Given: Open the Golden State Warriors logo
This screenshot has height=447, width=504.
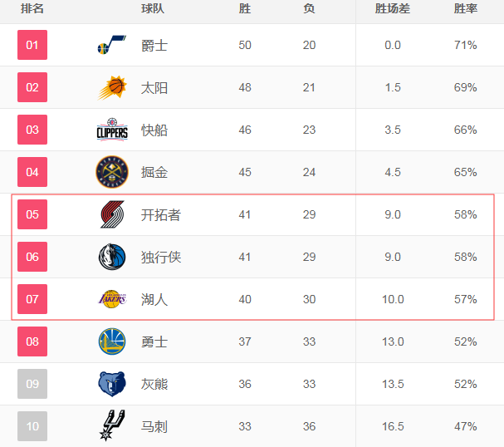Looking at the screenshot, I should pos(112,341).
